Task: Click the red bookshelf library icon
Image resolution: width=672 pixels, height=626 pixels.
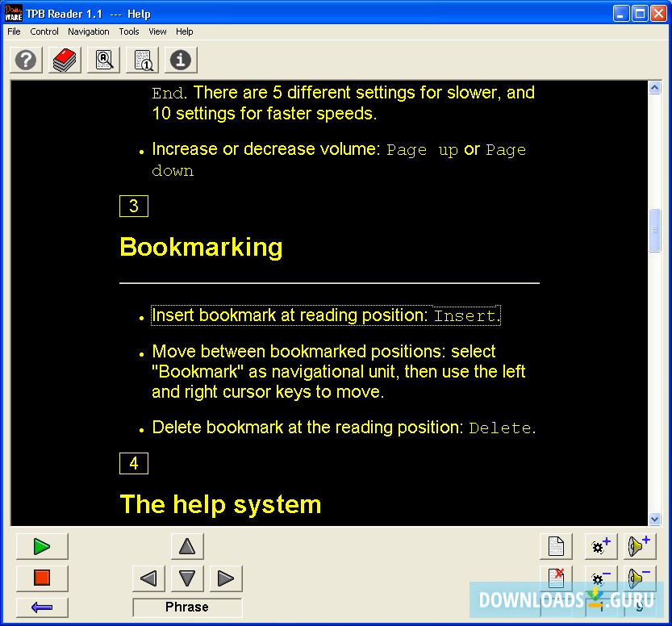Action: coord(64,60)
